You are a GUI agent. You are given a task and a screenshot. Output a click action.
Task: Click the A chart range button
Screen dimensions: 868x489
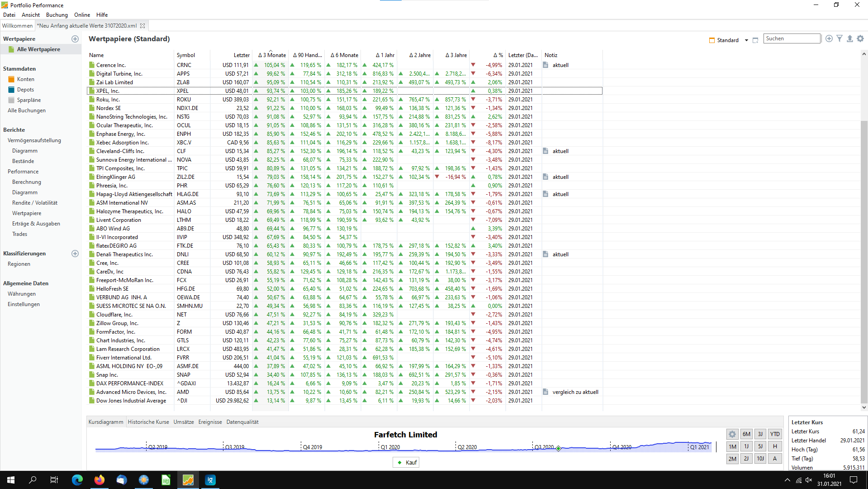coord(775,459)
